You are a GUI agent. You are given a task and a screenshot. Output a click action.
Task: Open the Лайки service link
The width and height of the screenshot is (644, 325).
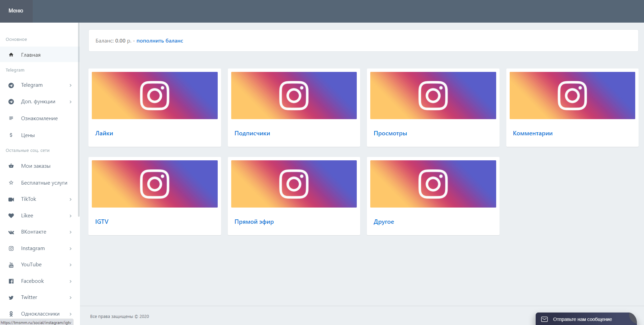coord(104,133)
